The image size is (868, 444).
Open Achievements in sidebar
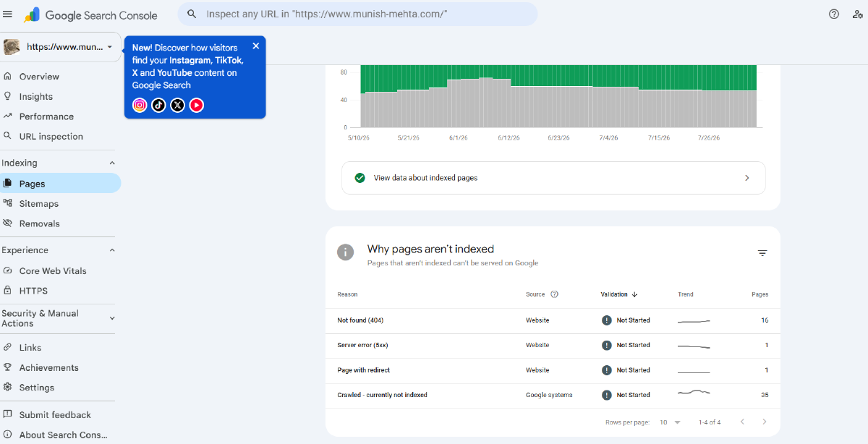pos(48,368)
